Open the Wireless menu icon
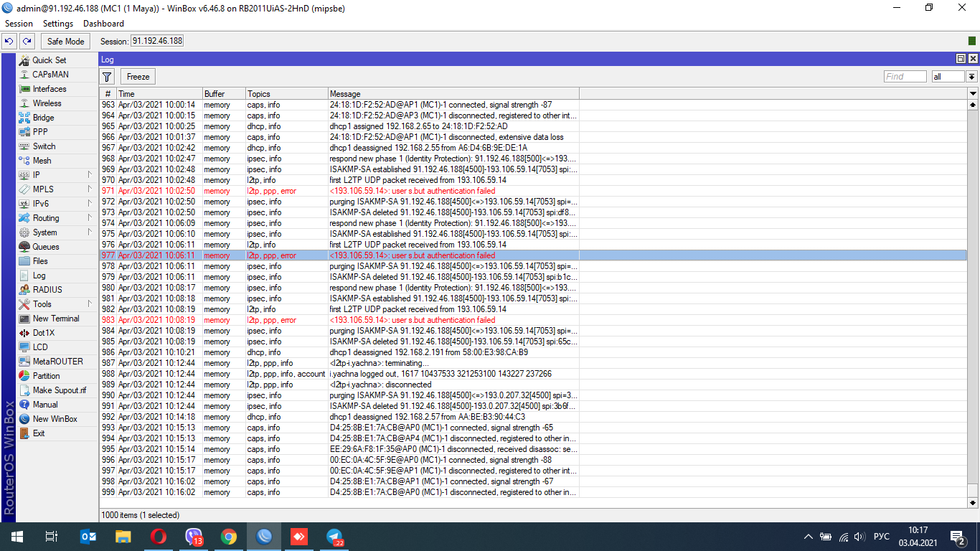 24,103
